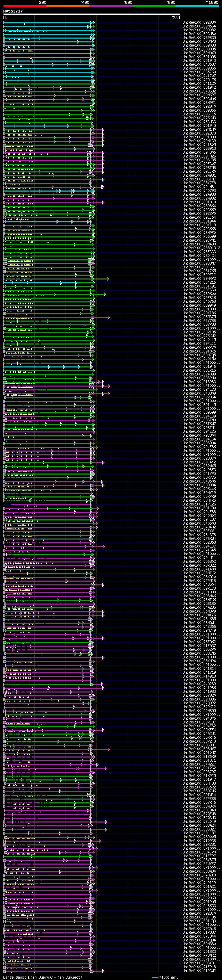
Task: Select hit UniRef100_Q41120
Action: (199, 84)
